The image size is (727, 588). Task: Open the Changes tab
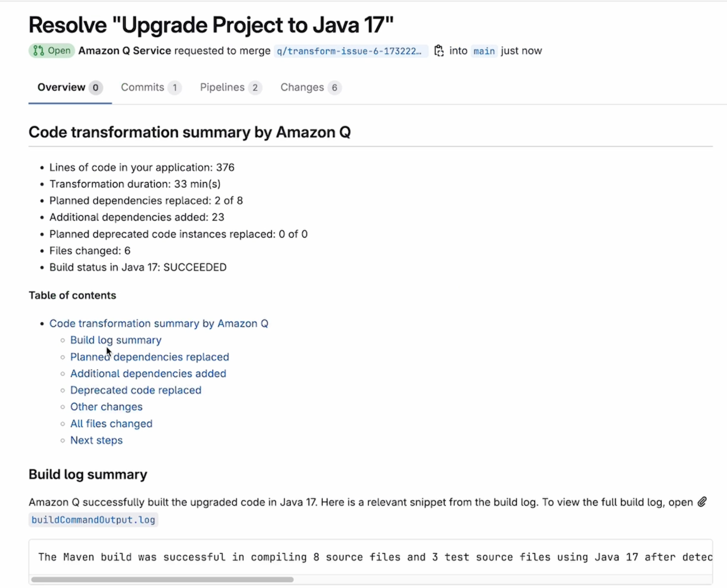[302, 87]
